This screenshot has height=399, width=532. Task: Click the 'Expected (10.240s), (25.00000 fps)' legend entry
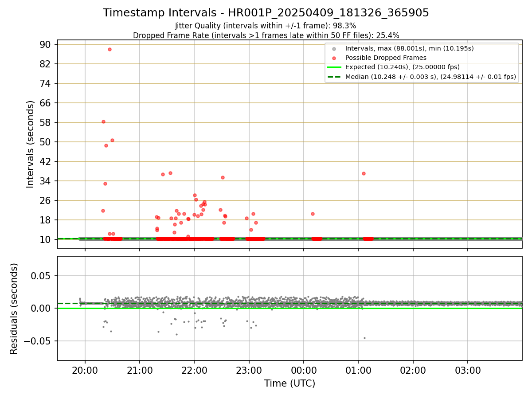pos(403,67)
